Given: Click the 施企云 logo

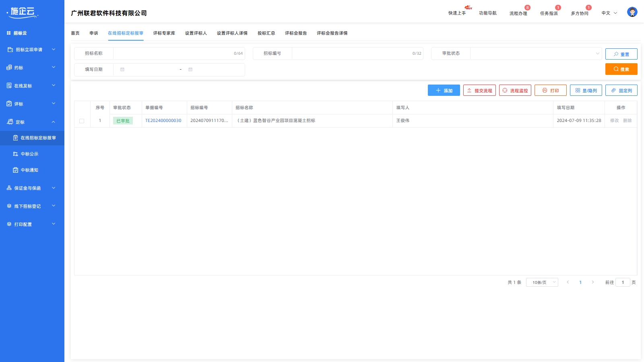Looking at the screenshot, I should 23,12.
